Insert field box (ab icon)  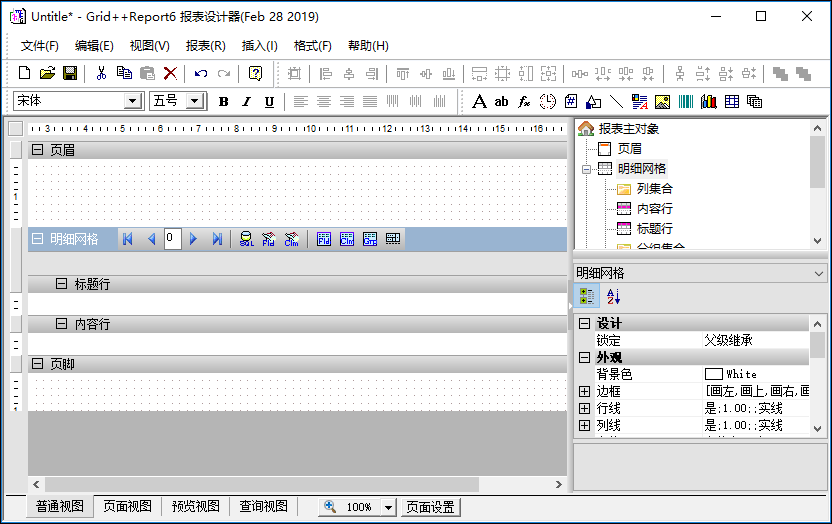click(x=501, y=101)
